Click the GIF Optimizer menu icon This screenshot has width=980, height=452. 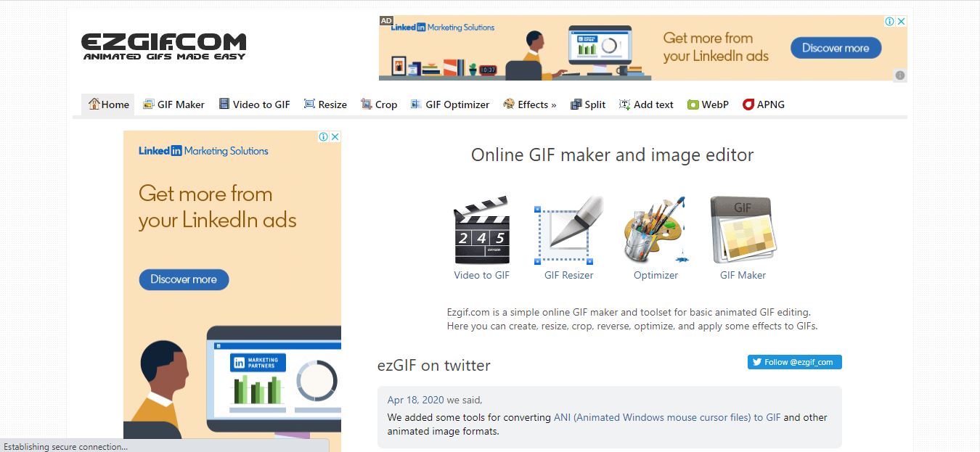(x=416, y=104)
